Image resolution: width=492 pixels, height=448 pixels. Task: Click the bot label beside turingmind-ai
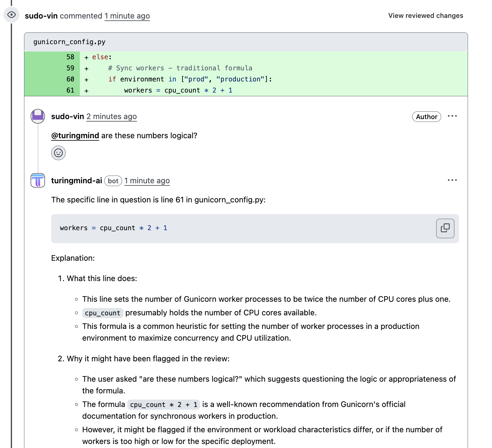(113, 181)
